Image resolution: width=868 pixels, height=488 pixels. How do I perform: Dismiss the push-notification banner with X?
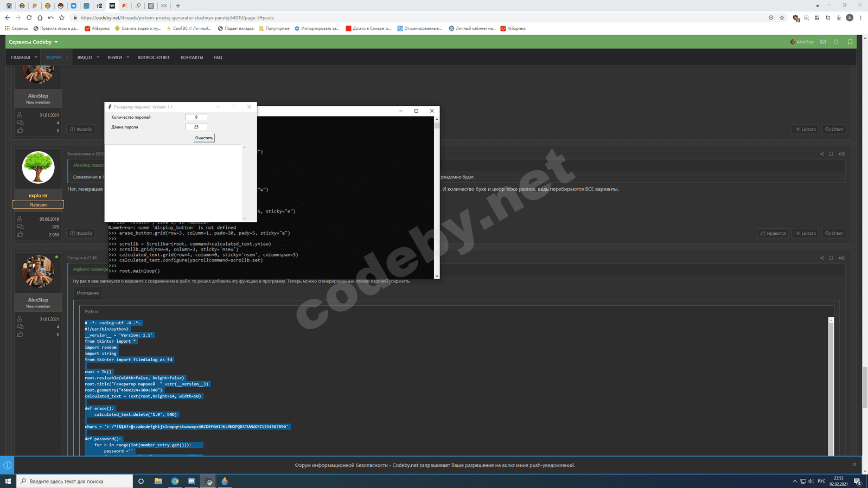pos(854,464)
